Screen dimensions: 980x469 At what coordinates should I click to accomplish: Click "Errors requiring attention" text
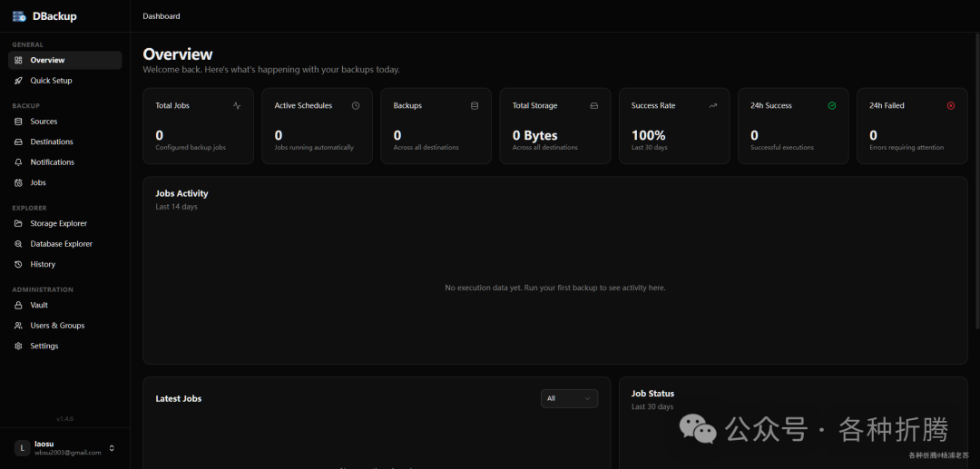906,148
